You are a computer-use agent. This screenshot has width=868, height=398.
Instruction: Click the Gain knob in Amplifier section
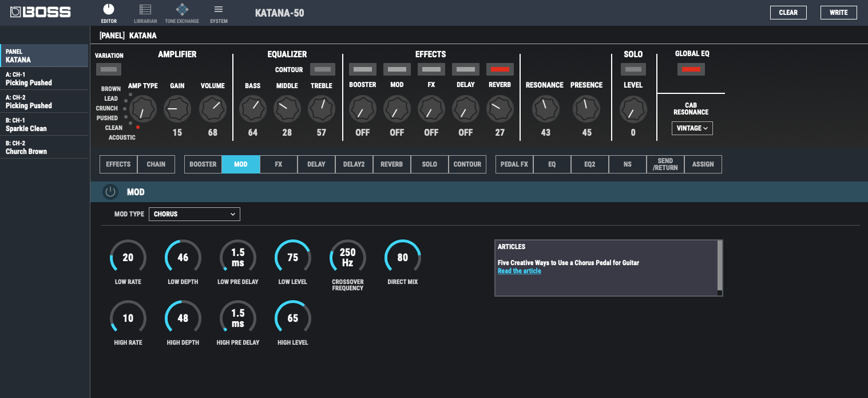pos(177,109)
